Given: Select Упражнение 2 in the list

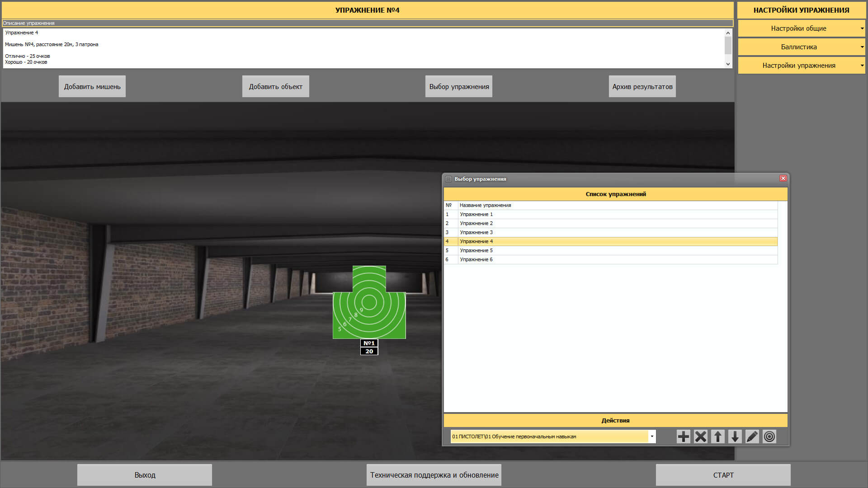Looking at the screenshot, I should point(476,223).
